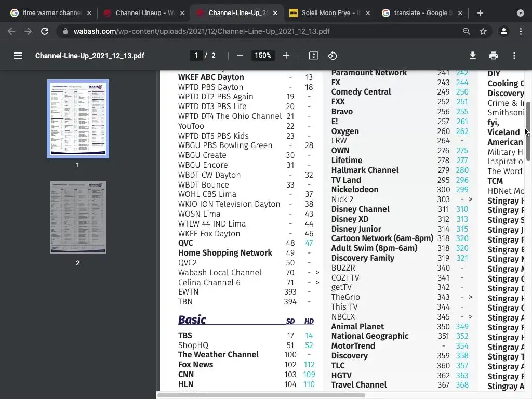Open the Chrome profile avatar menu

tap(504, 31)
